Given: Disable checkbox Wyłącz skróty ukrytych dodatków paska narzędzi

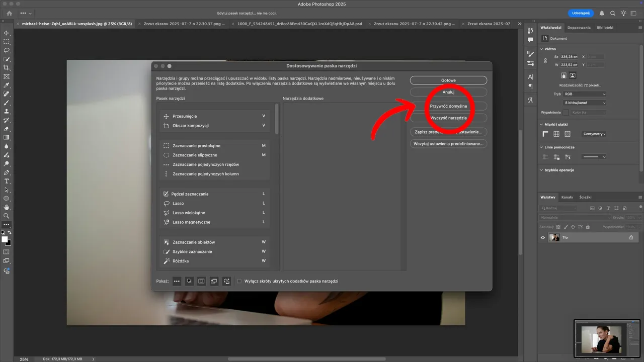Looking at the screenshot, I should pyautogui.click(x=239, y=281).
